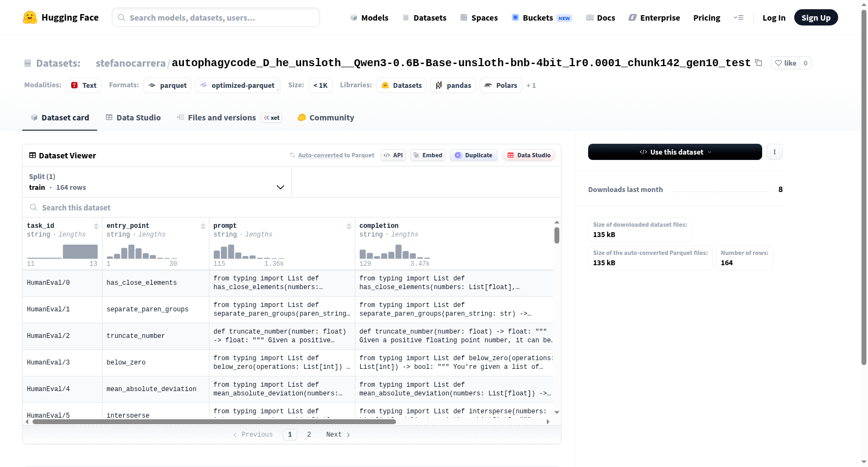Screen dimensions: 868x467
Task: Click the page vertical scrollbar
Action: point(864,187)
